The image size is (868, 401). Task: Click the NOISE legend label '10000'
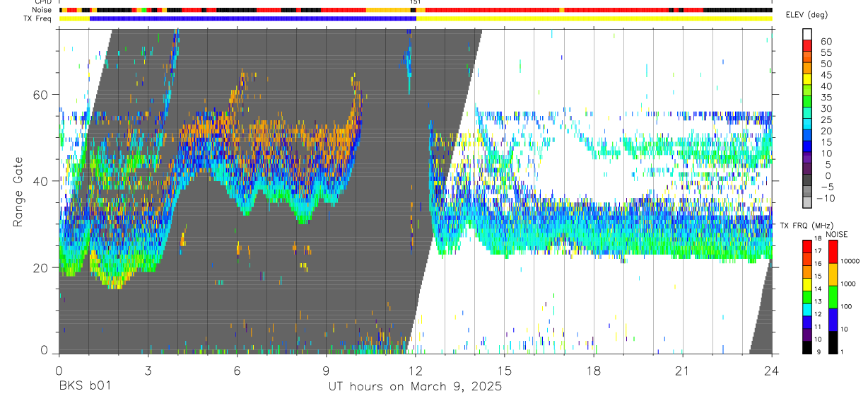[x=850, y=261]
